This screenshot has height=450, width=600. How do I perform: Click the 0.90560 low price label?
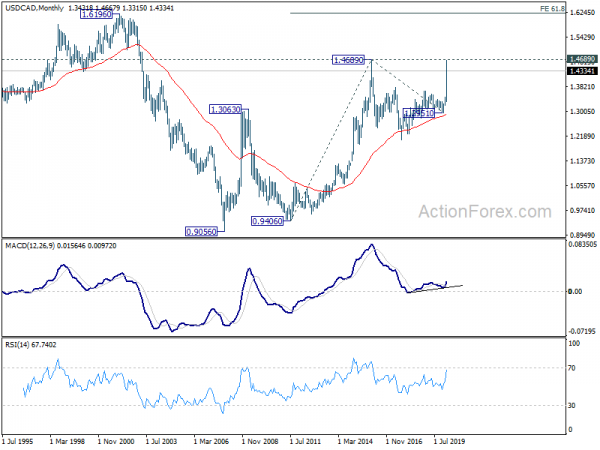(x=201, y=232)
